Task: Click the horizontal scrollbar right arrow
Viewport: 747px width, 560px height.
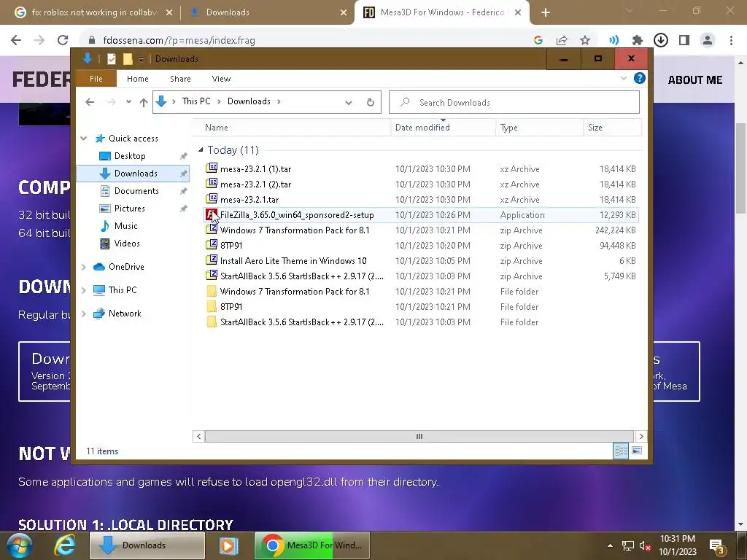Action: click(640, 436)
